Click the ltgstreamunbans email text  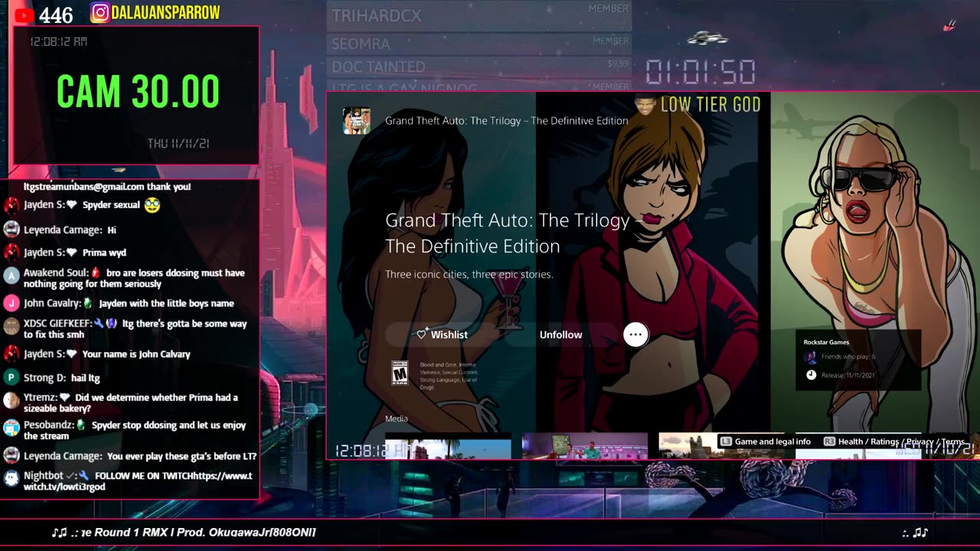[84, 187]
